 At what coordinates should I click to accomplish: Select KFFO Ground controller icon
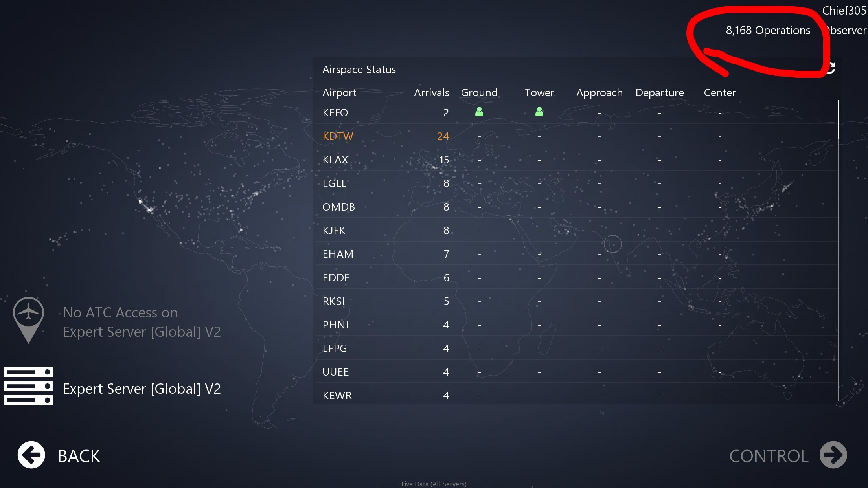(x=479, y=112)
